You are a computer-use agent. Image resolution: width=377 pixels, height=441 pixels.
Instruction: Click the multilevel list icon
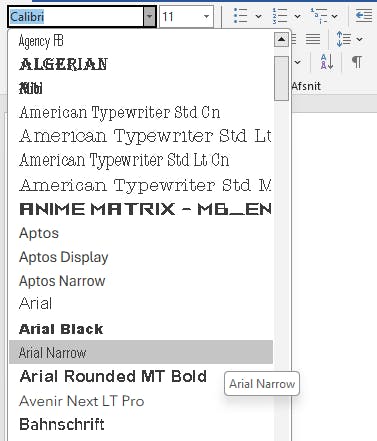(319, 16)
